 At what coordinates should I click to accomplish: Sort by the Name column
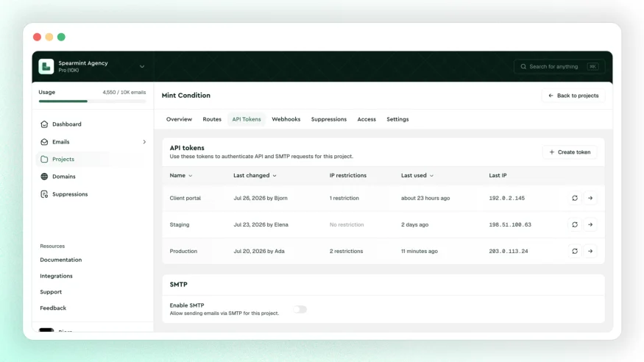[181, 176]
